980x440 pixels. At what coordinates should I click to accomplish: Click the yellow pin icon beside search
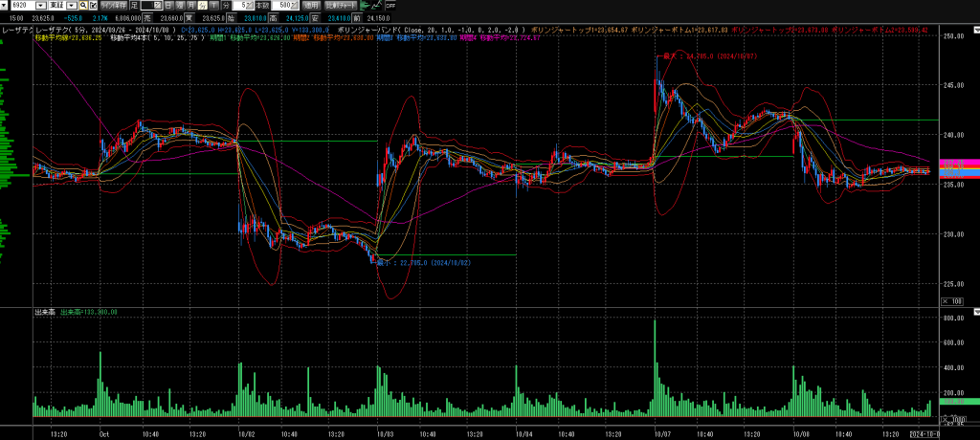92,5
